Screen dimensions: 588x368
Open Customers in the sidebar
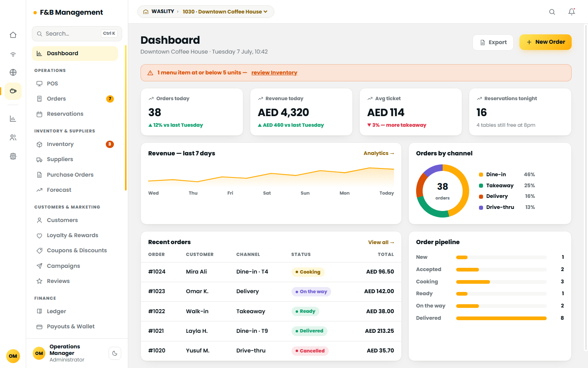pyautogui.click(x=75, y=220)
